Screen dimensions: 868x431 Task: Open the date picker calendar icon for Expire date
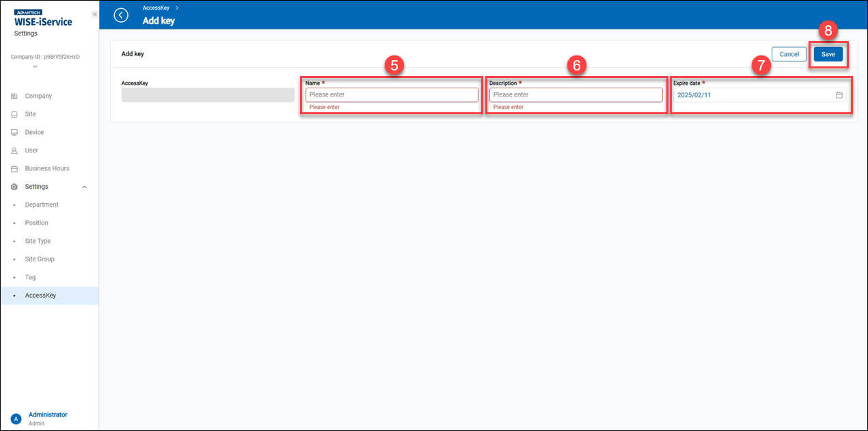839,95
